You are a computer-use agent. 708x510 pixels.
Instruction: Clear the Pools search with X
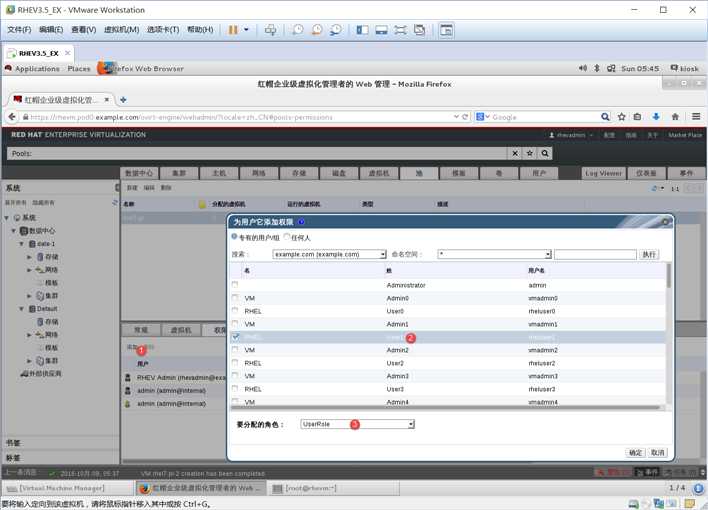coord(515,154)
